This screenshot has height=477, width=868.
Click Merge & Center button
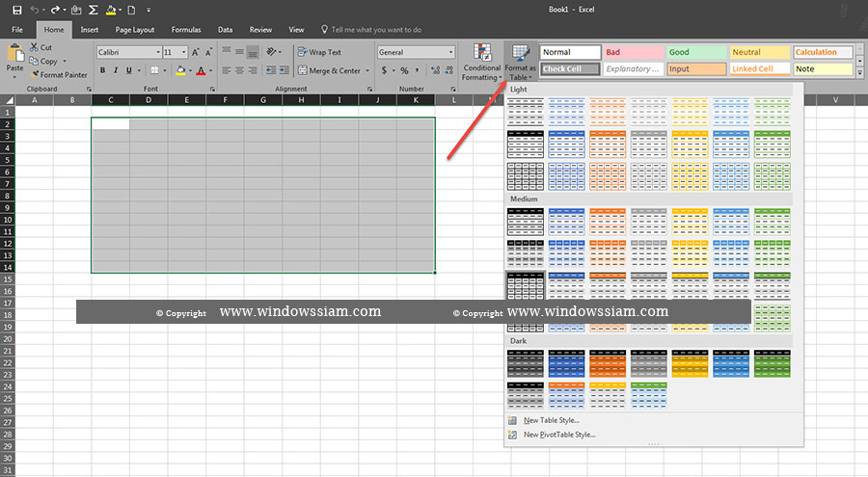pyautogui.click(x=330, y=70)
